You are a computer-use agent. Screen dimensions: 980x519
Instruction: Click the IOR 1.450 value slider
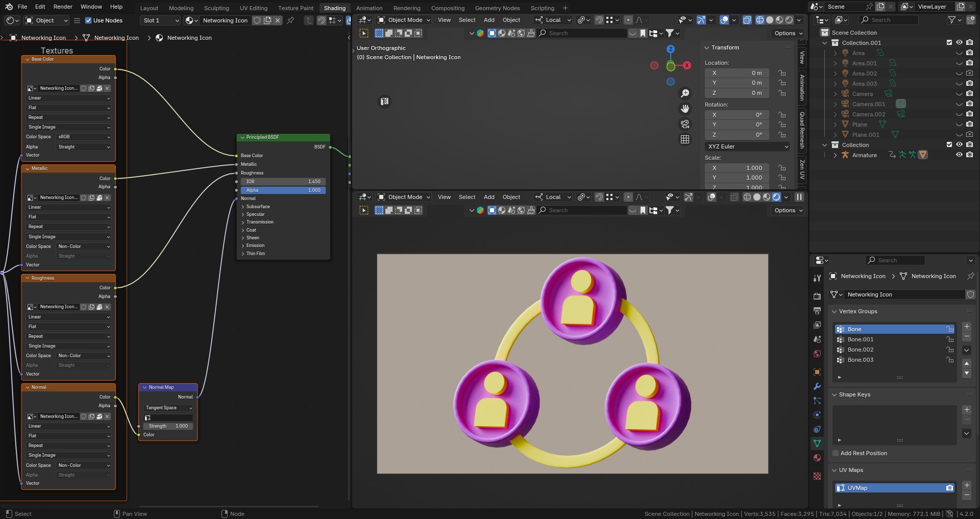(x=283, y=182)
